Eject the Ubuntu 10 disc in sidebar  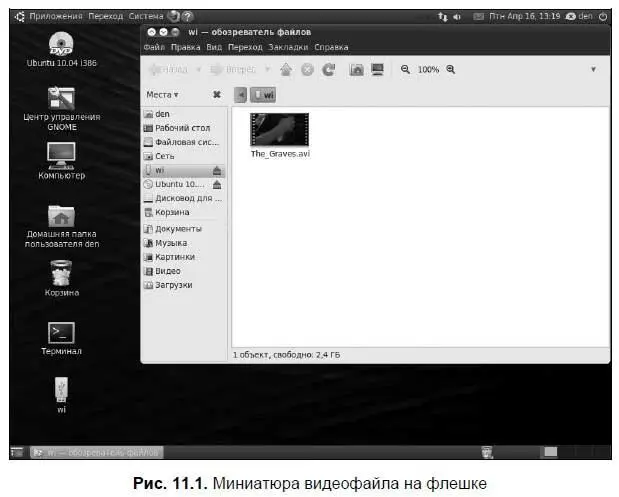pos(218,185)
